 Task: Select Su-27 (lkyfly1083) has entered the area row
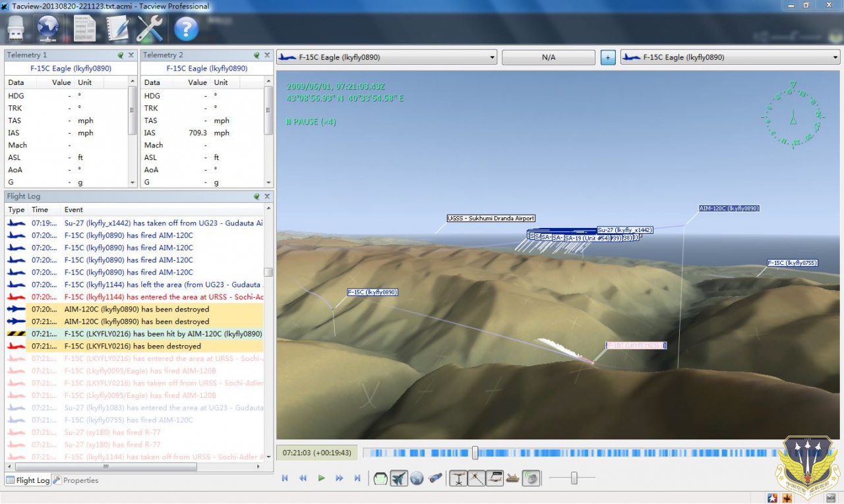tap(135, 408)
